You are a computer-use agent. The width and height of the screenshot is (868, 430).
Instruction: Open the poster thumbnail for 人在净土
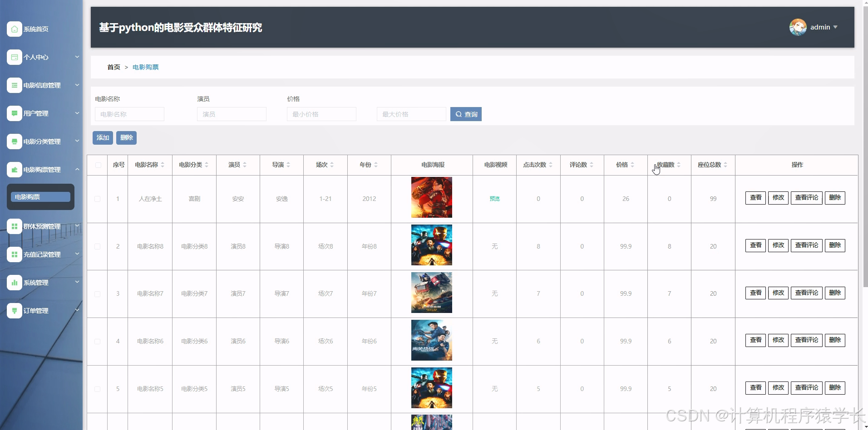tap(432, 197)
